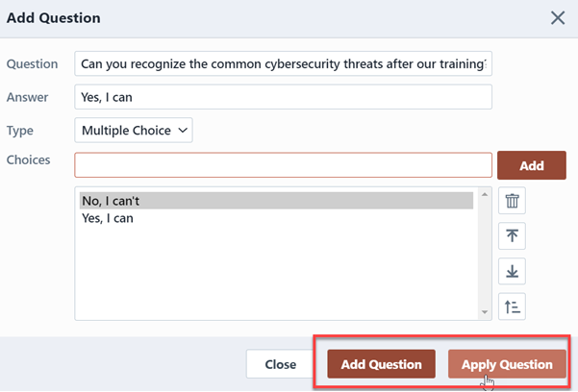Delete the selected choice with trash icon
This screenshot has height=392, width=578.
pyautogui.click(x=512, y=201)
